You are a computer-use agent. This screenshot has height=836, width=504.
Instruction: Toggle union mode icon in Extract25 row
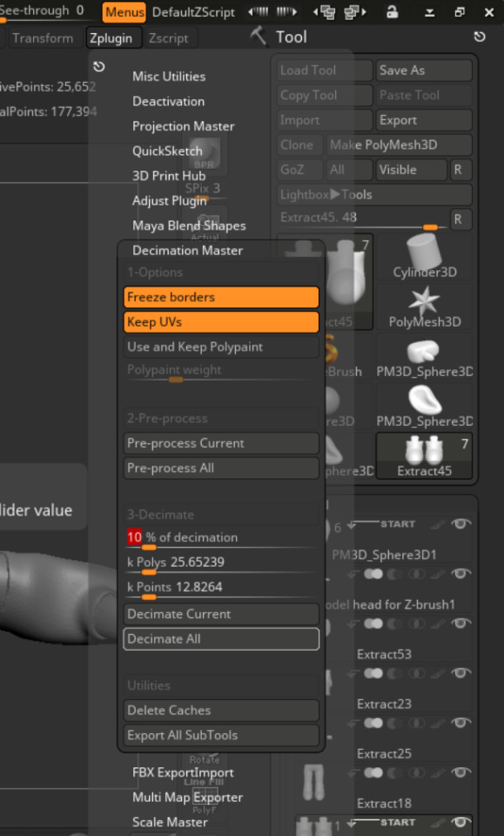[x=373, y=723]
